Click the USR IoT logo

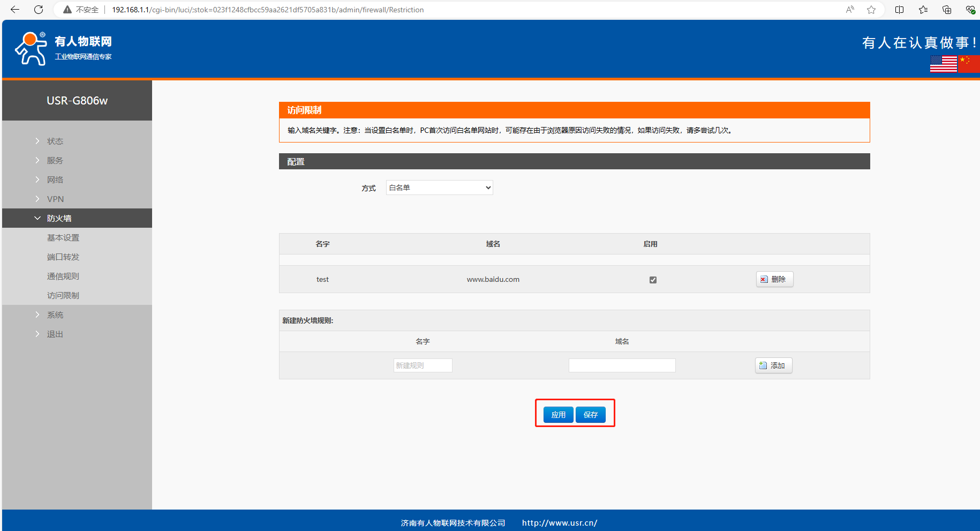(x=63, y=48)
